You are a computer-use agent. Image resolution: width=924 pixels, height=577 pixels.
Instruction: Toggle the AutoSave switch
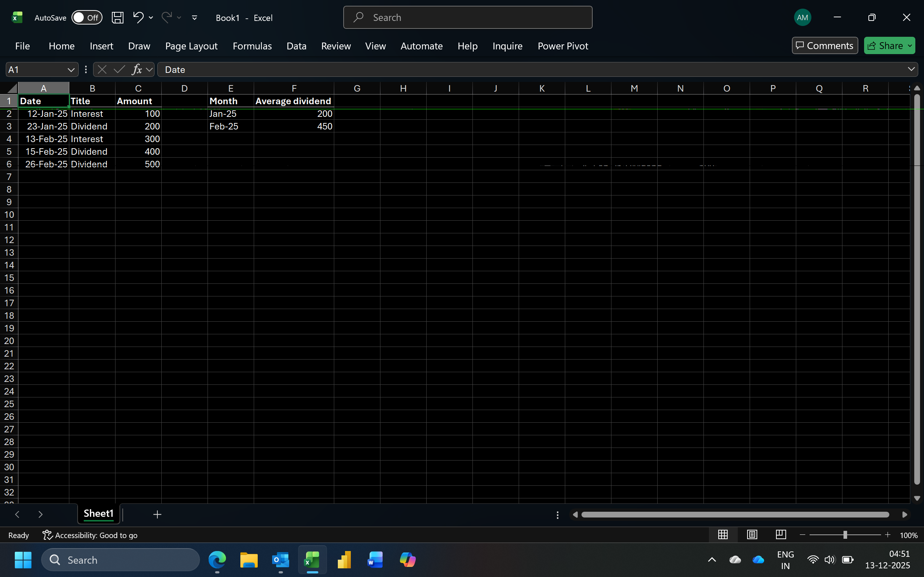pyautogui.click(x=87, y=18)
